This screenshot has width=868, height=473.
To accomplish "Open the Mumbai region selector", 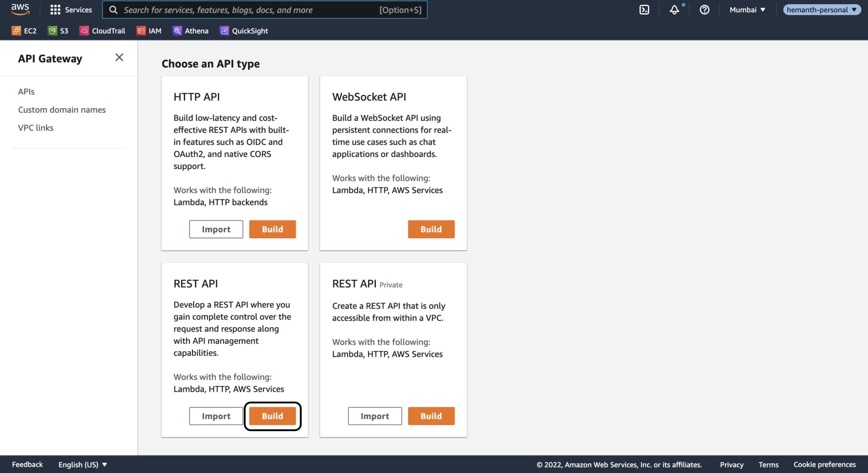I will [x=747, y=9].
